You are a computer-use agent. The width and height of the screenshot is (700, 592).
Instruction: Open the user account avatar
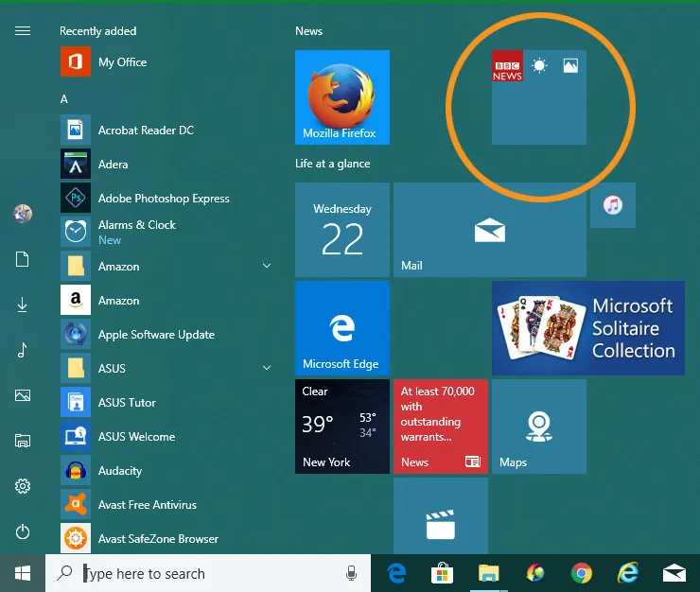click(23, 214)
